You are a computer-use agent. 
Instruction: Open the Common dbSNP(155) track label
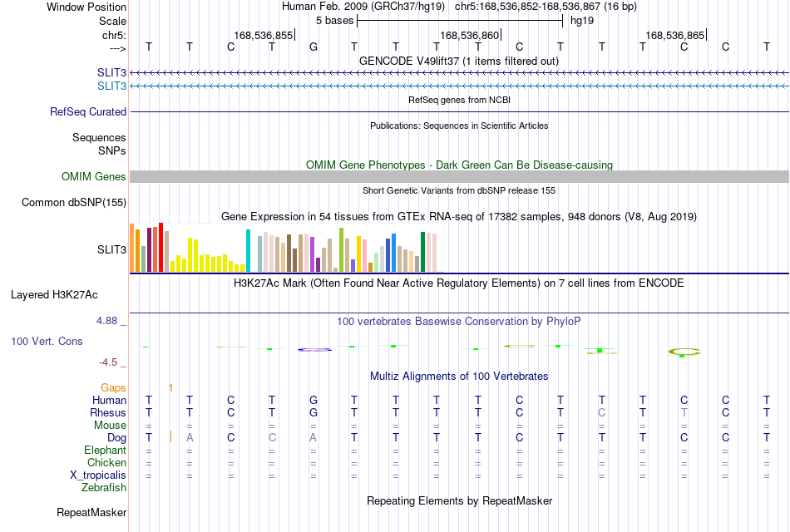pyautogui.click(x=74, y=203)
